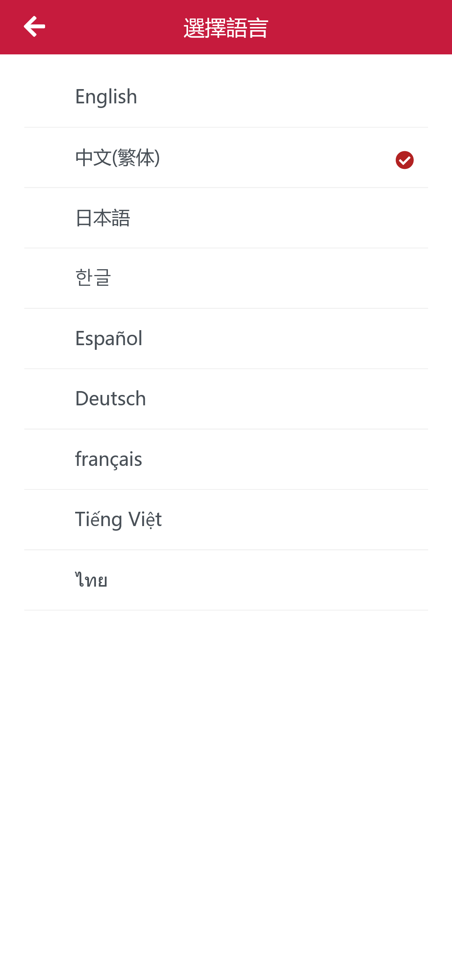This screenshot has height=980, width=452.
Task: Choose français as the app language
Action: tap(109, 459)
